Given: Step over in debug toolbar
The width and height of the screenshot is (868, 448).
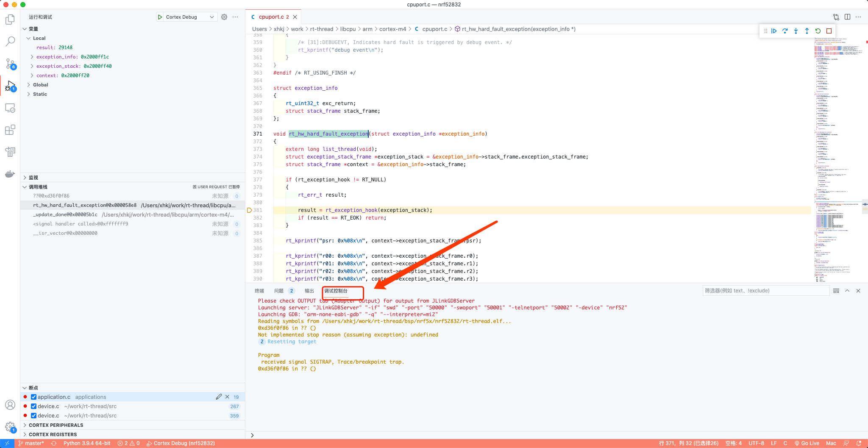Looking at the screenshot, I should 785,31.
